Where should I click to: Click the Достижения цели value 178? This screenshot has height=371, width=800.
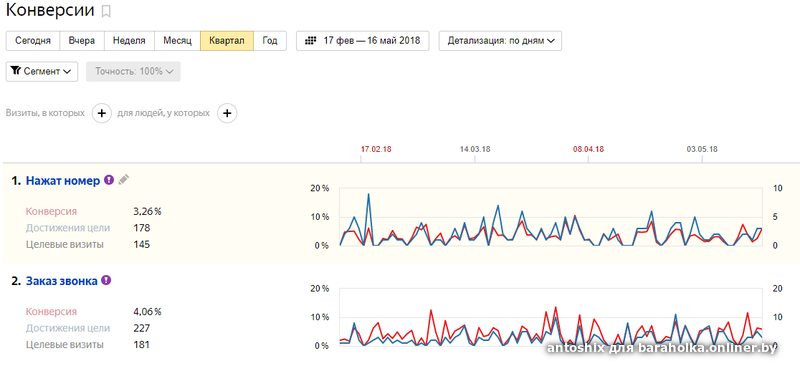[141, 228]
